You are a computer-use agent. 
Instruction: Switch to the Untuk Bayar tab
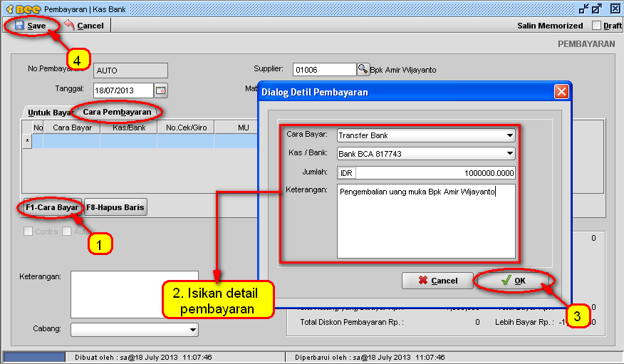[49, 113]
